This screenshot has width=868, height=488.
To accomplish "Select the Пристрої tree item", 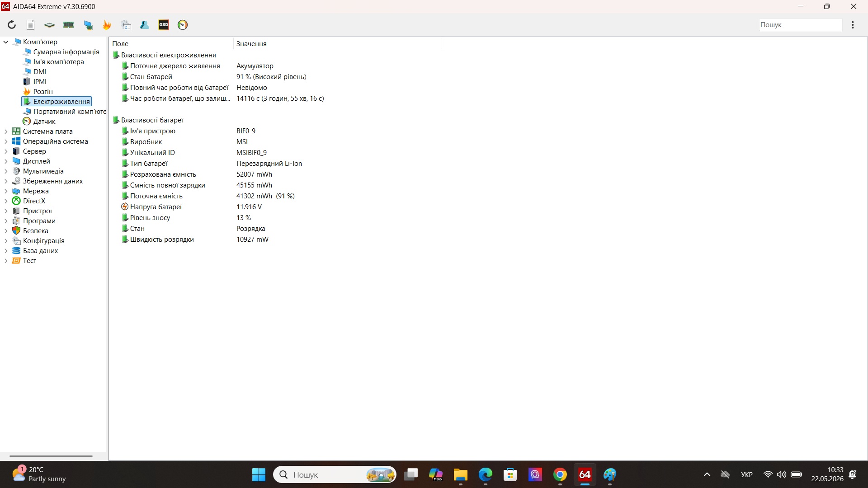I will click(38, 211).
